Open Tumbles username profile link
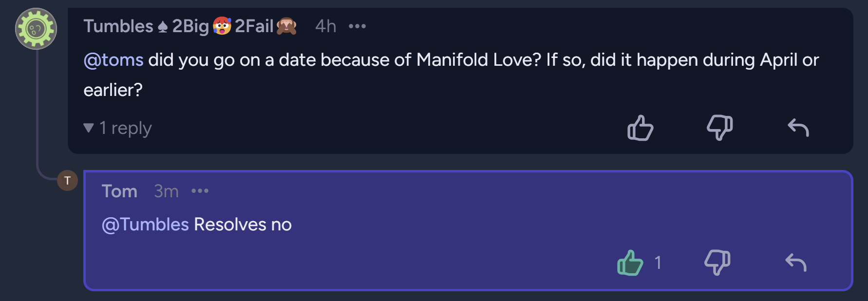Image resolution: width=868 pixels, height=301 pixels. pyautogui.click(x=118, y=26)
